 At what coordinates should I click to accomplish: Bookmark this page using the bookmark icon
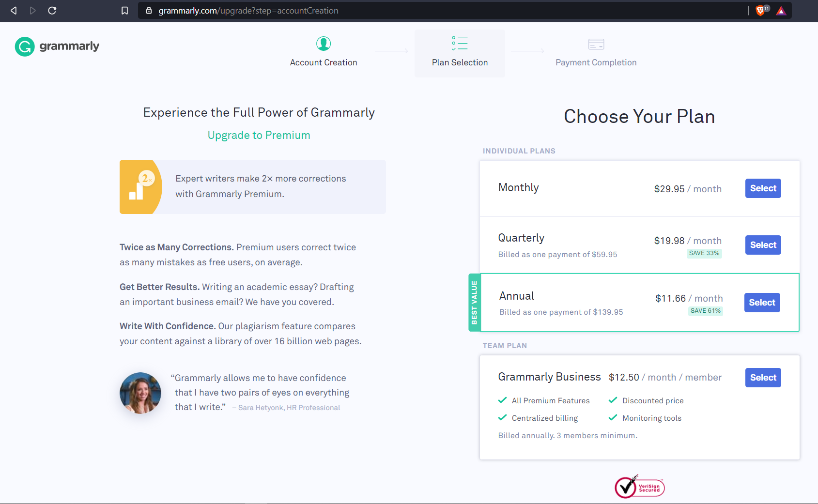[x=124, y=10]
